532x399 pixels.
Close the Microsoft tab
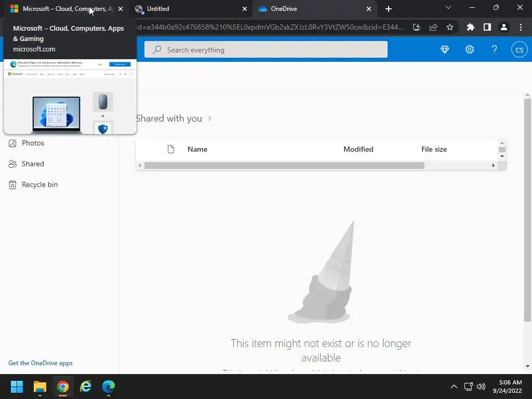tap(121, 9)
